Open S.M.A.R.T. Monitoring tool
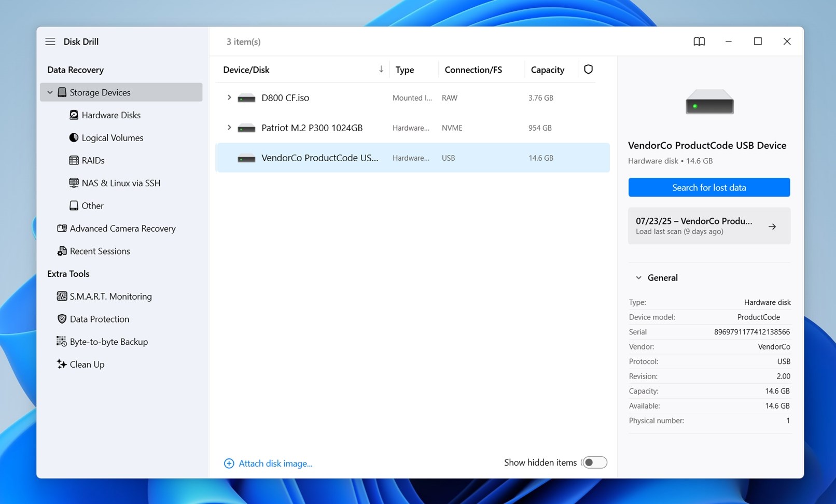836x504 pixels. (111, 297)
